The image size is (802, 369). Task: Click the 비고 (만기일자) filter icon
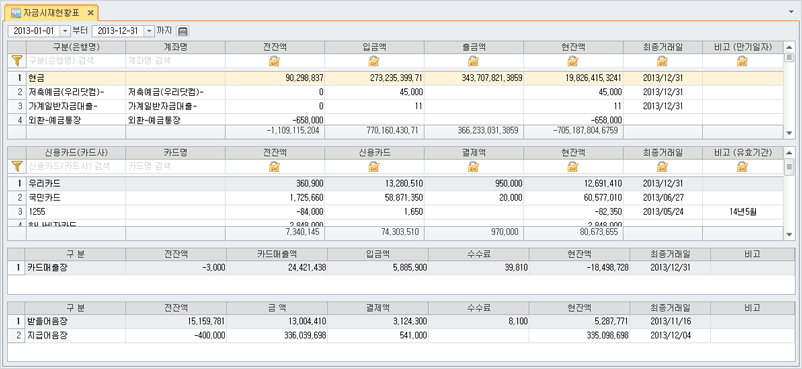742,61
